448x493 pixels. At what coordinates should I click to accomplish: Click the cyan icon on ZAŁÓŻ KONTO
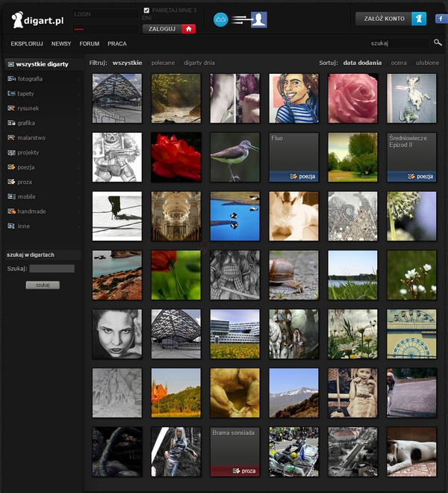(419, 19)
